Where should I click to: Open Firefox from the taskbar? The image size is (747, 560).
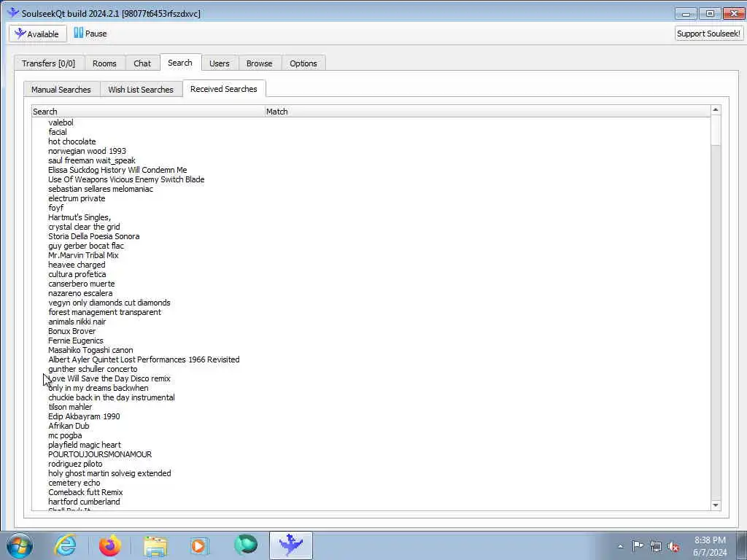(x=110, y=545)
